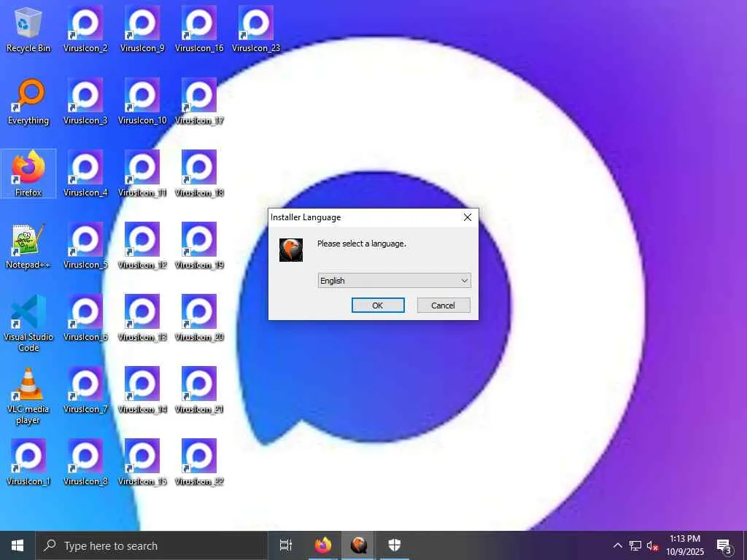Focus the taskbar search box
The height and width of the screenshot is (560, 747).
152,545
